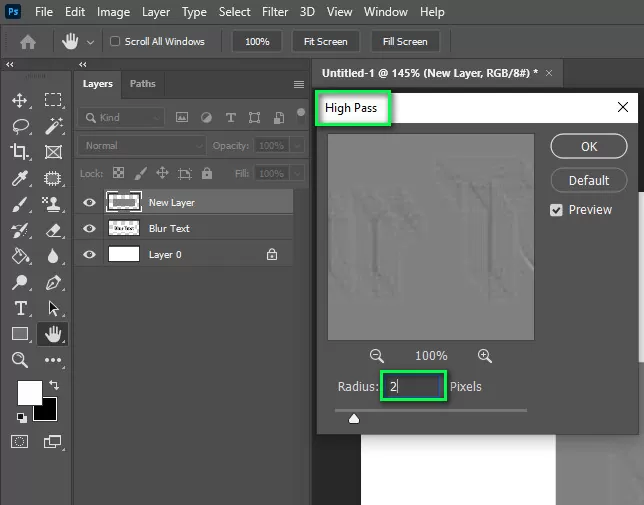
Task: Choose the Lasso tool
Action: (21, 126)
